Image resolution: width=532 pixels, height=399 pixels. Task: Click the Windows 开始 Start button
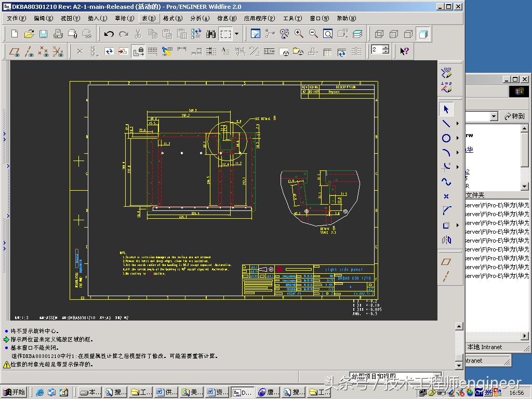14,392
